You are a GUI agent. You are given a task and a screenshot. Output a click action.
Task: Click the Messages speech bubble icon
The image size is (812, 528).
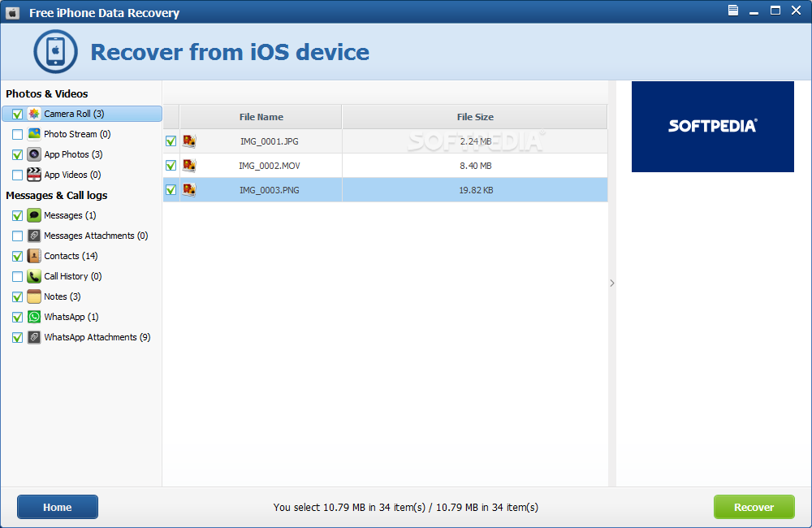[x=34, y=215]
